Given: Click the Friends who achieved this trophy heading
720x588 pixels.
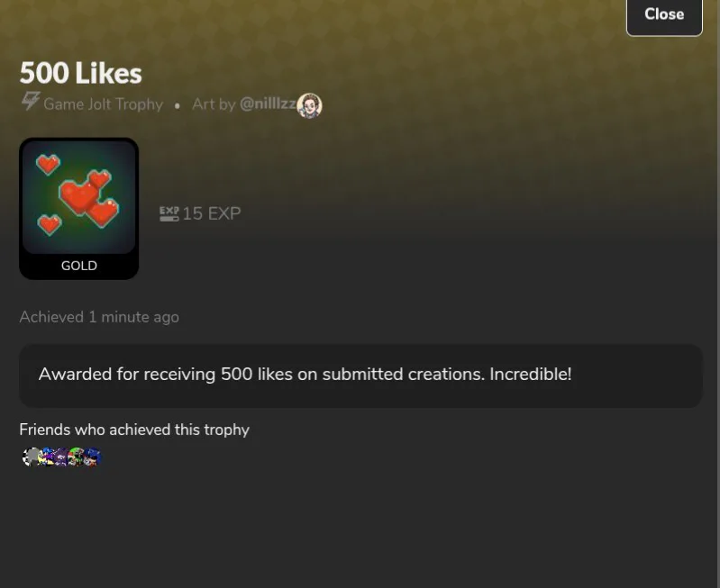Looking at the screenshot, I should point(134,430).
